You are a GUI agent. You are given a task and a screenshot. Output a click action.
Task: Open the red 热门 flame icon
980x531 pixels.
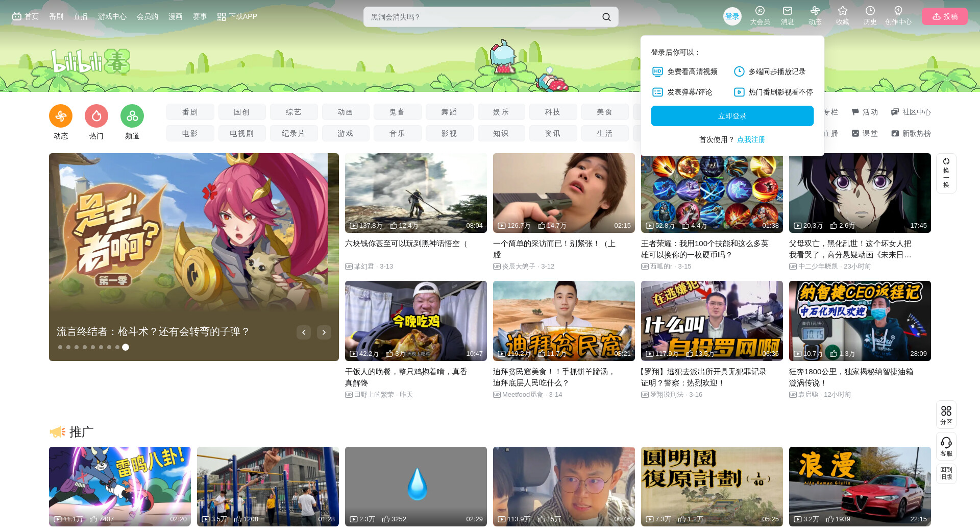pyautogui.click(x=96, y=116)
